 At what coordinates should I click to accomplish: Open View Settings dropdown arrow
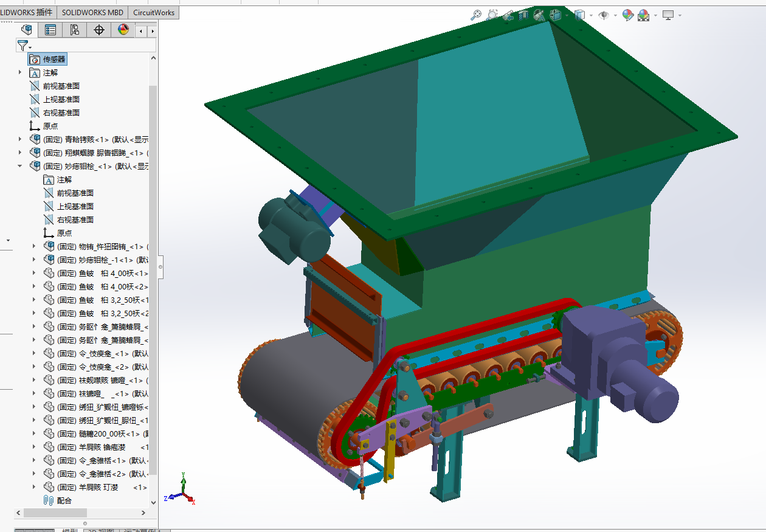click(679, 16)
